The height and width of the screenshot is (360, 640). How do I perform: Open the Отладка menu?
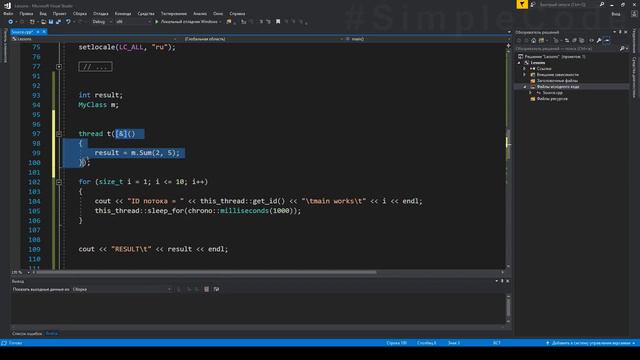[100, 13]
